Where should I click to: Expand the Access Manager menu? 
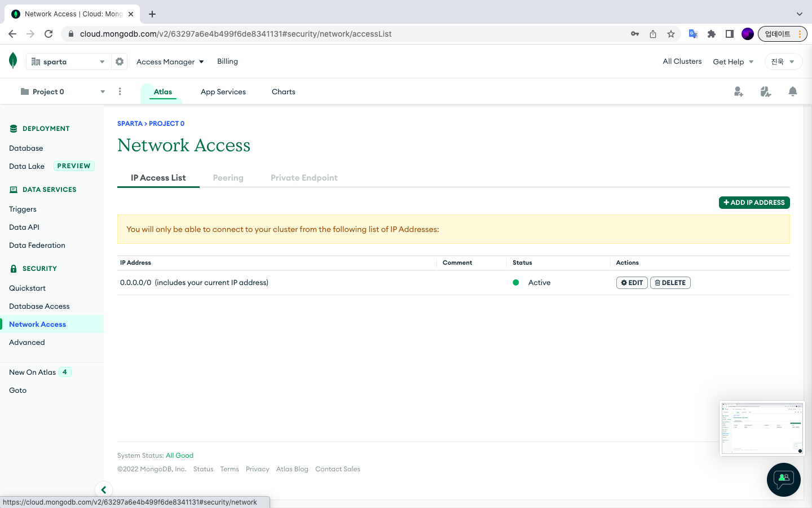(170, 62)
